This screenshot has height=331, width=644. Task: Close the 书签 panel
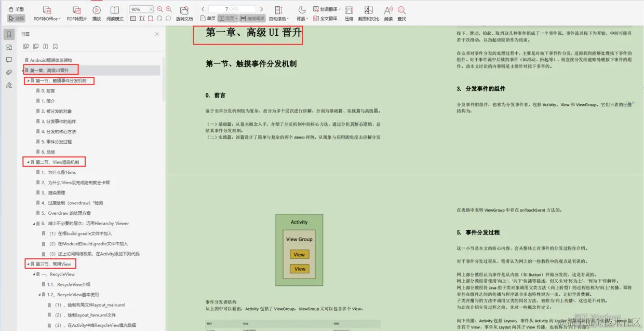[157, 34]
